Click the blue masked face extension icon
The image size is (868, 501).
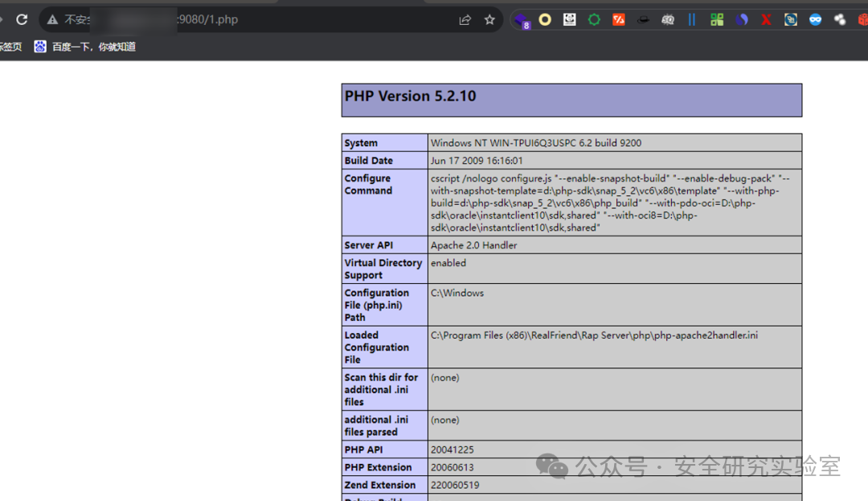(x=816, y=20)
